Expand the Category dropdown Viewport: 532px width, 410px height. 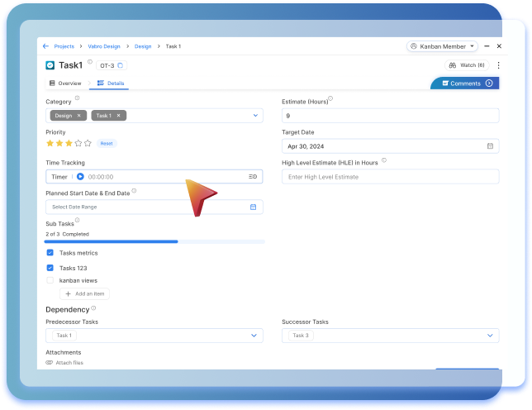[255, 116]
